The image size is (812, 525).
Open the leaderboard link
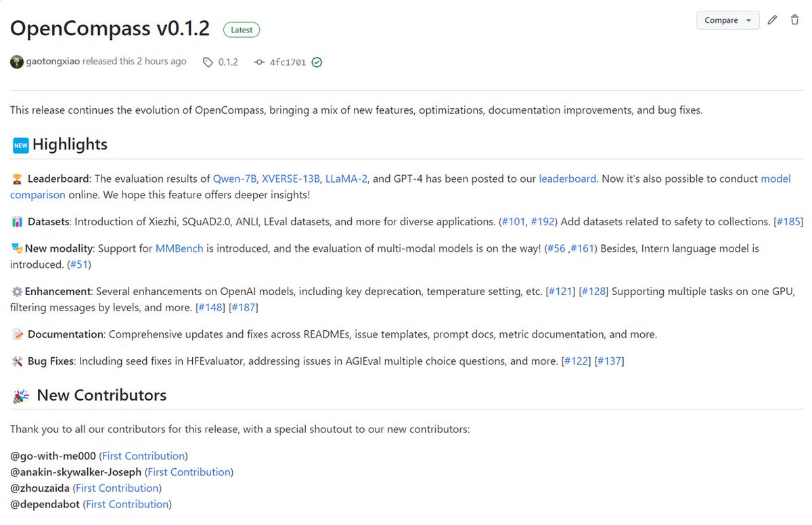coord(567,178)
